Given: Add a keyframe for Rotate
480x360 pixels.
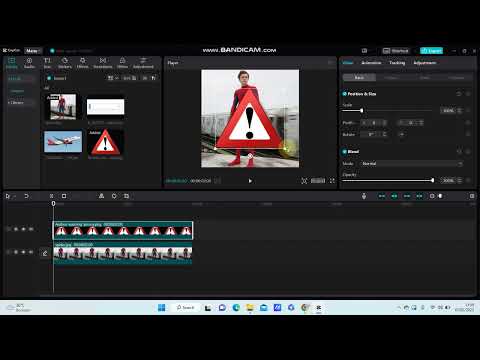Looking at the screenshot, I should (x=468, y=134).
